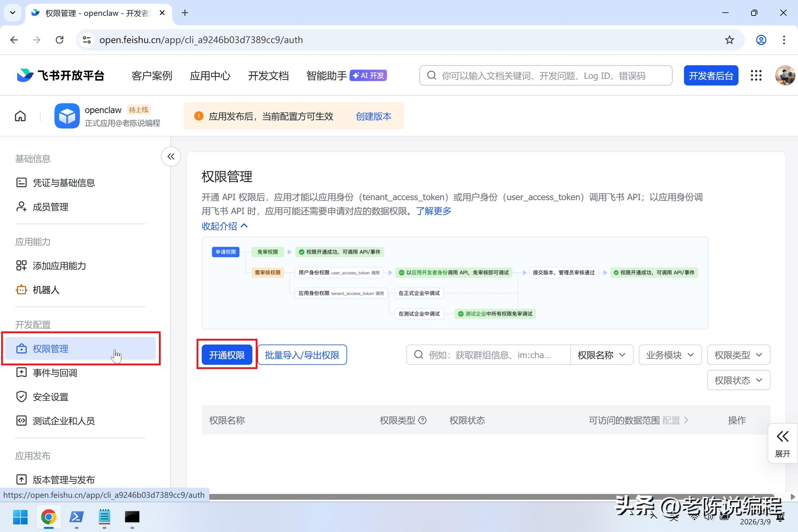Collapse the left sidebar with double-chevron icon
The image size is (798, 532).
pos(171,157)
